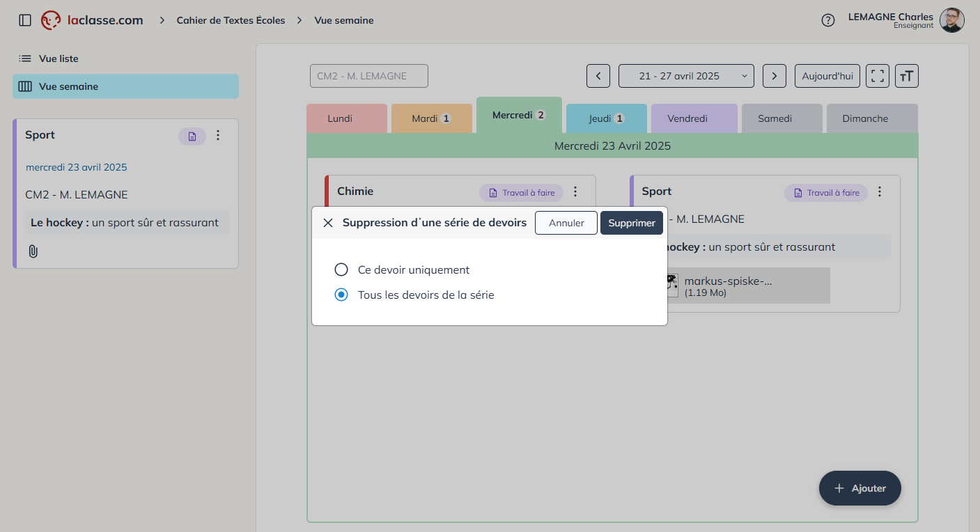Screen dimensions: 980x532
Task: Go to previous week arrow
Action: [x=598, y=76]
